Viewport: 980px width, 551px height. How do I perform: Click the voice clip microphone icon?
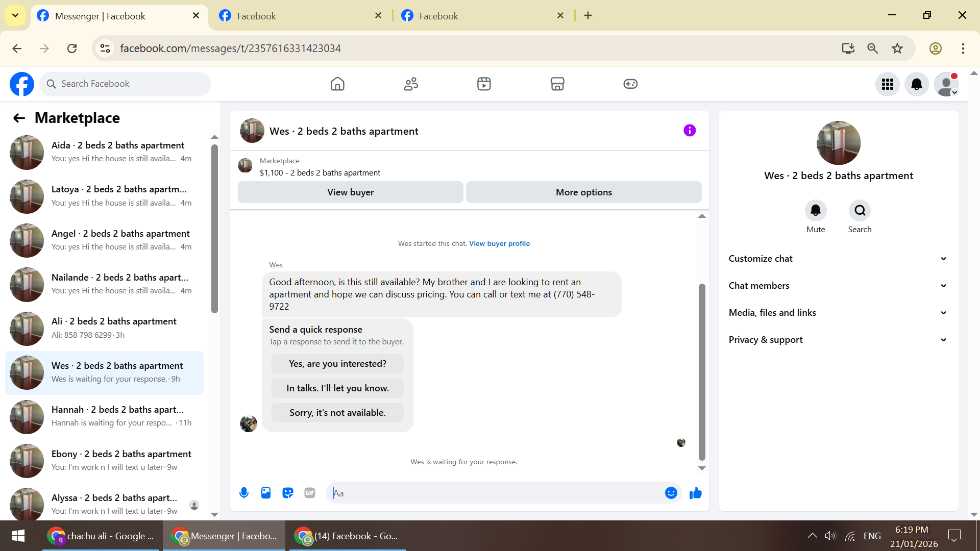(x=244, y=493)
